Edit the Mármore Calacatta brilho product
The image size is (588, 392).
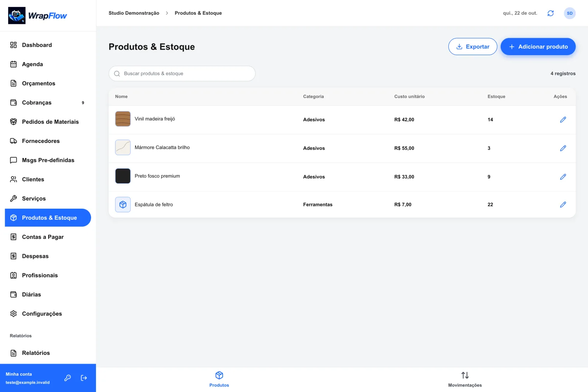tap(563, 148)
